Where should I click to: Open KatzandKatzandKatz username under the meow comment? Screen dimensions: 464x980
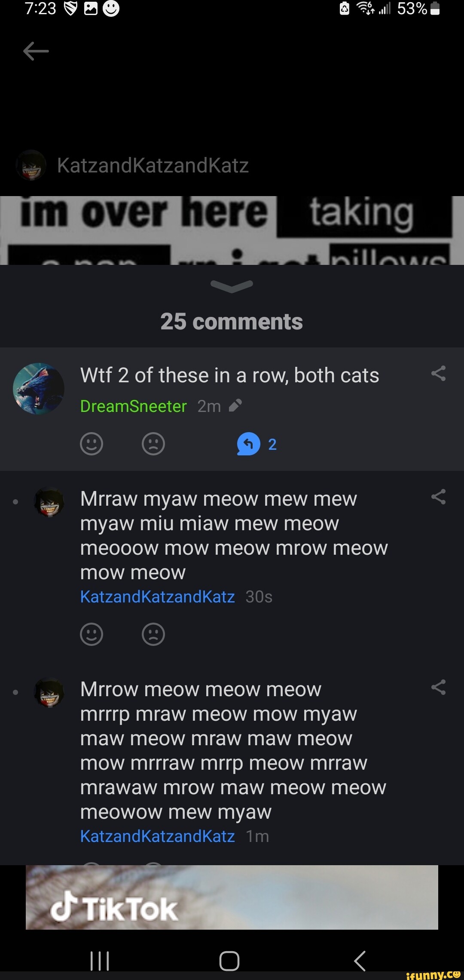[x=157, y=596]
